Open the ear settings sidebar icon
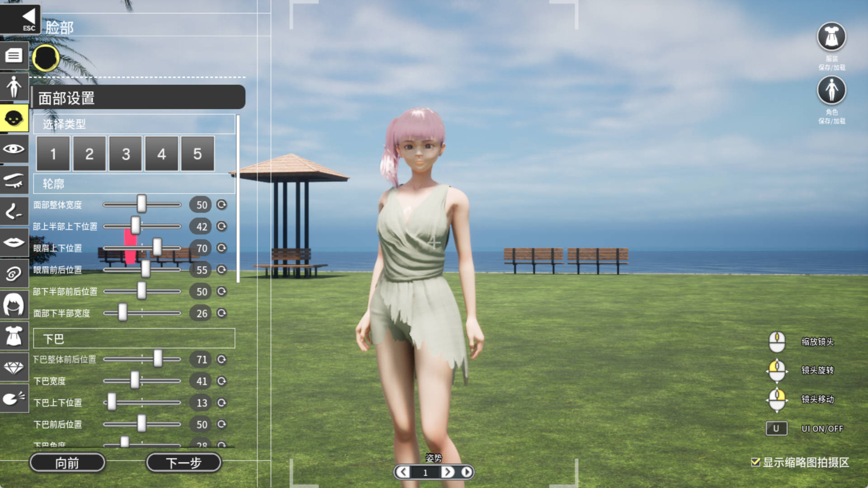Image resolution: width=868 pixels, height=488 pixels. point(14,273)
